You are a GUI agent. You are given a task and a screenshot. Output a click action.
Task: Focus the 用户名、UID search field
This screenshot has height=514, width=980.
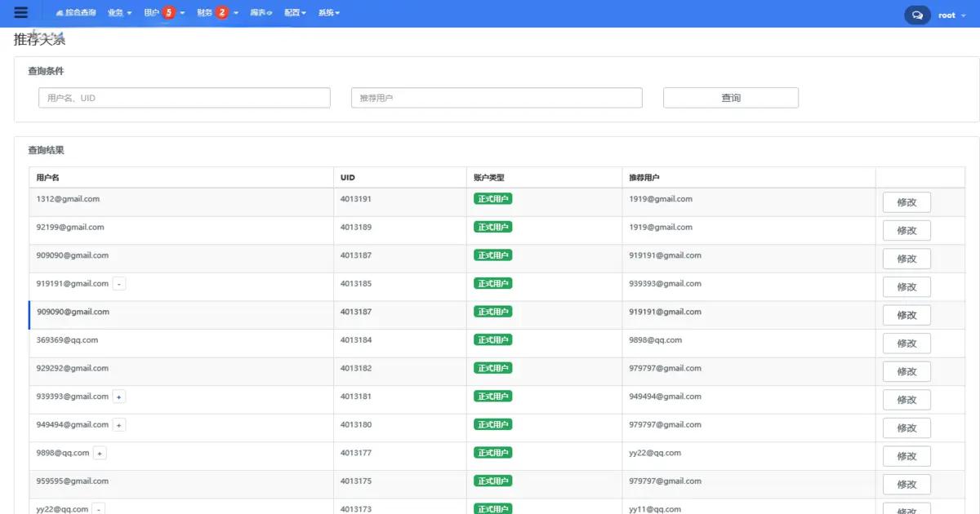click(185, 98)
